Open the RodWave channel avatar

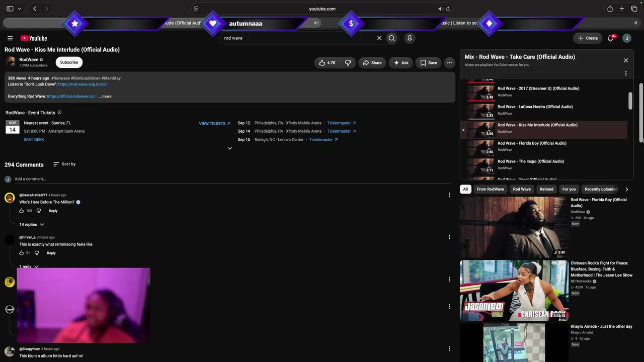pos(11,62)
